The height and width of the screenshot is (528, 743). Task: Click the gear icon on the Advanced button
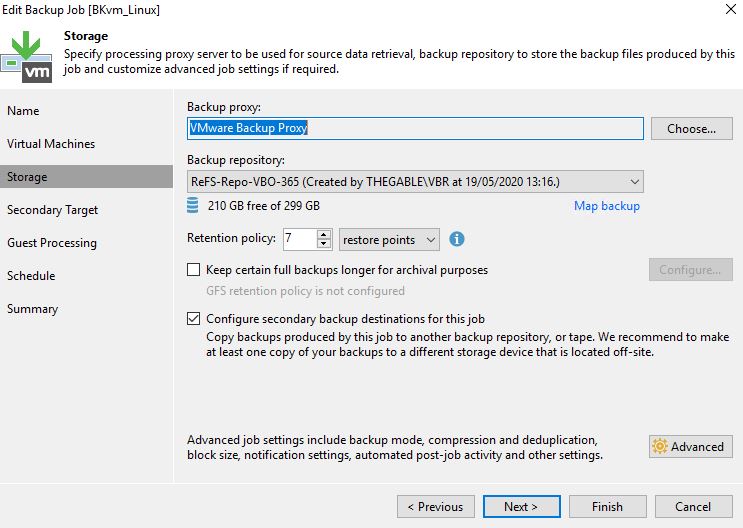pyautogui.click(x=660, y=446)
